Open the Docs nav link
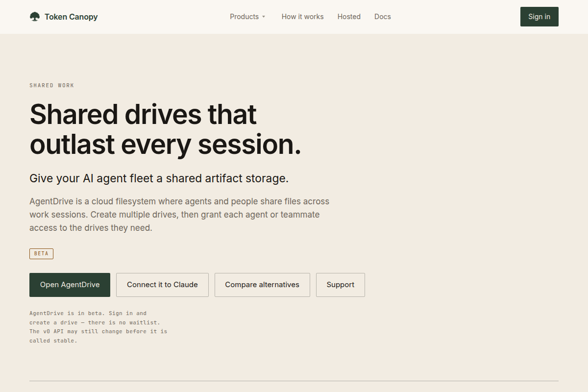The width and height of the screenshot is (588, 392). 383,17
